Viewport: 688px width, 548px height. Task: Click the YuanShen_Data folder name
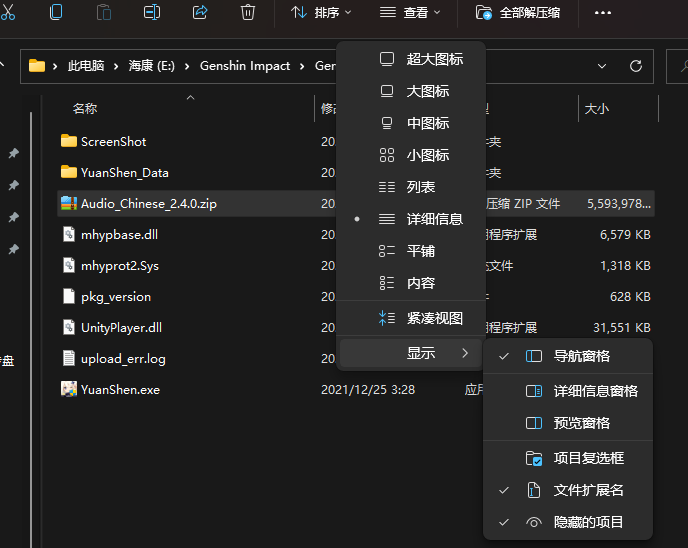point(125,173)
